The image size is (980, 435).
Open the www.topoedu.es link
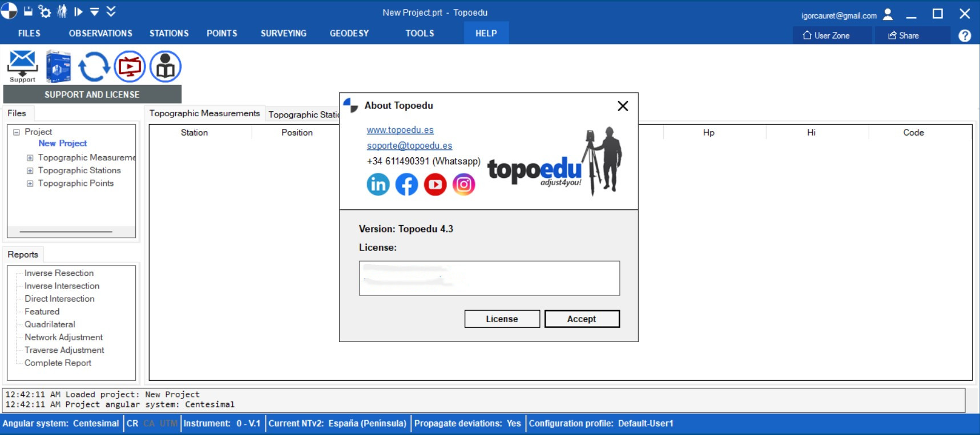coord(400,131)
